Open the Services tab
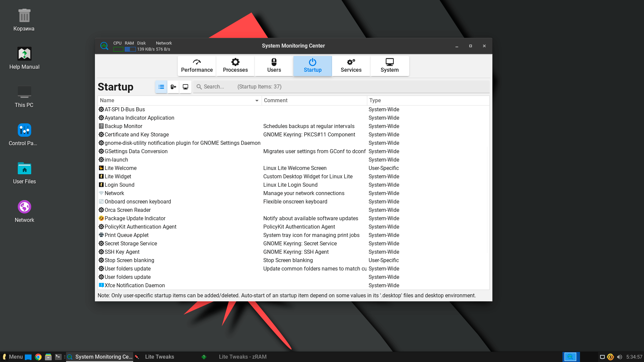 click(x=351, y=66)
